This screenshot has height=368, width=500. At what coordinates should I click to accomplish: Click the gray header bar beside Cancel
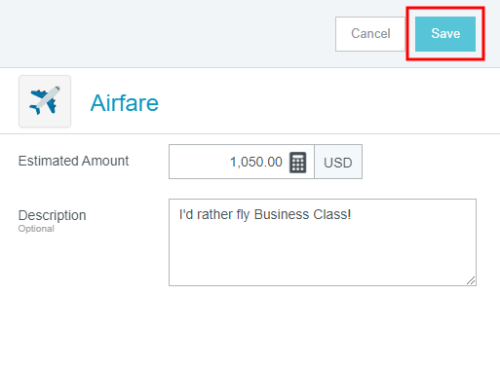[x=167, y=34]
